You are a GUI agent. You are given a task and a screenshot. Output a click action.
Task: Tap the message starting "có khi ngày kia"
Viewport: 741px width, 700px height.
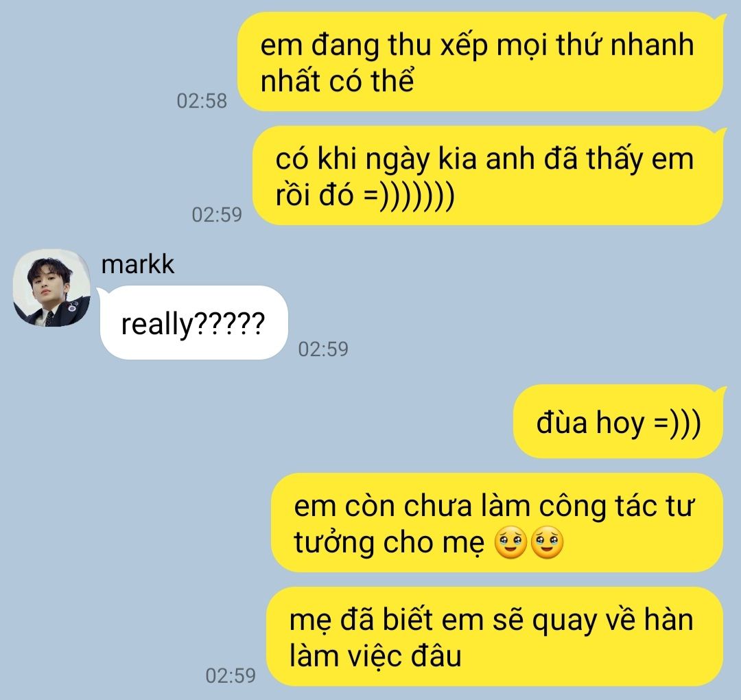(x=488, y=176)
